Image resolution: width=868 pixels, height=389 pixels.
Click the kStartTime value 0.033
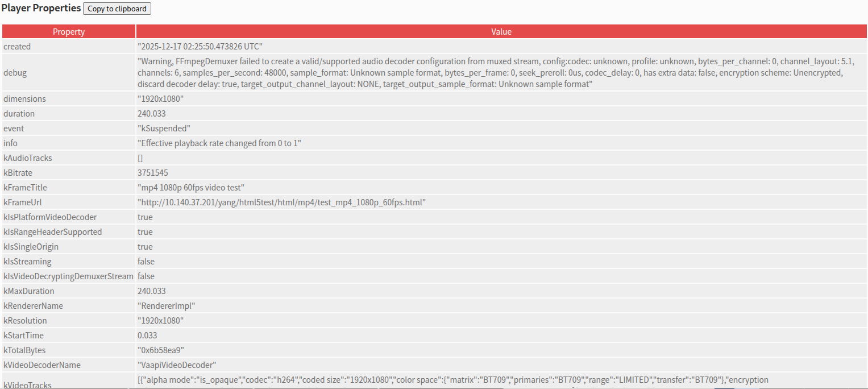pos(147,336)
